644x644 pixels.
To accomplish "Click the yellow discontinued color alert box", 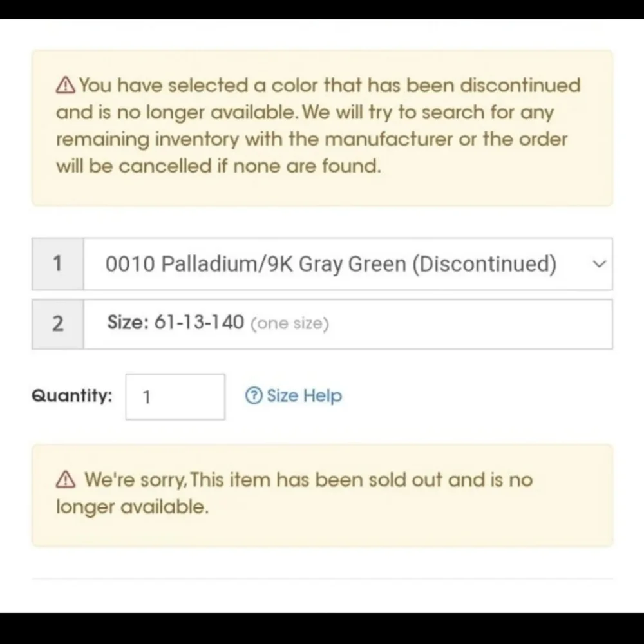I will point(323,128).
